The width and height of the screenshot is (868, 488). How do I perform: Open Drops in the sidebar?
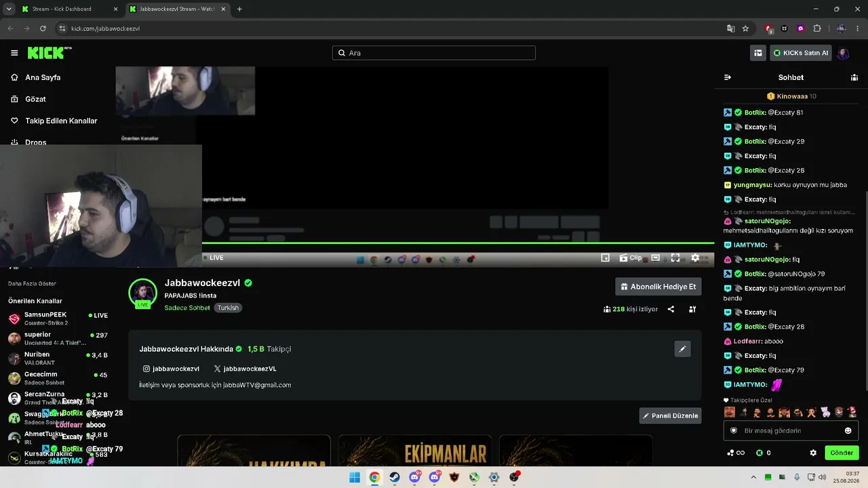tap(28, 142)
